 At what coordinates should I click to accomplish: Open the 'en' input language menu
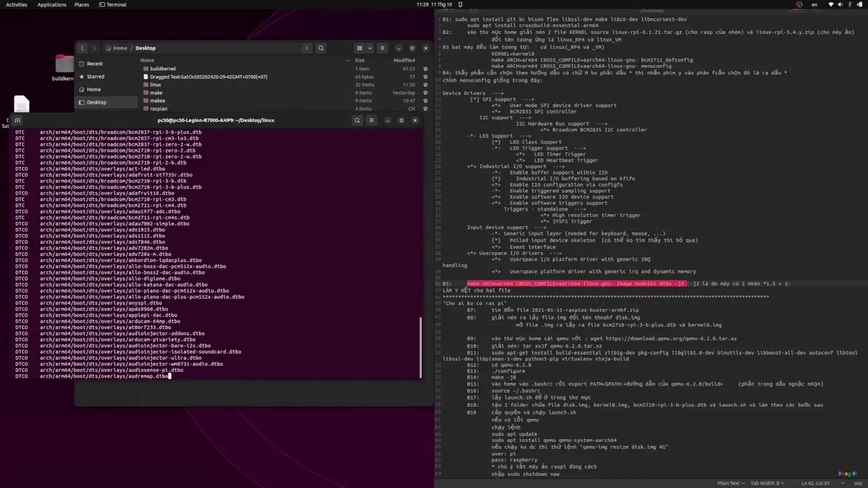click(815, 5)
